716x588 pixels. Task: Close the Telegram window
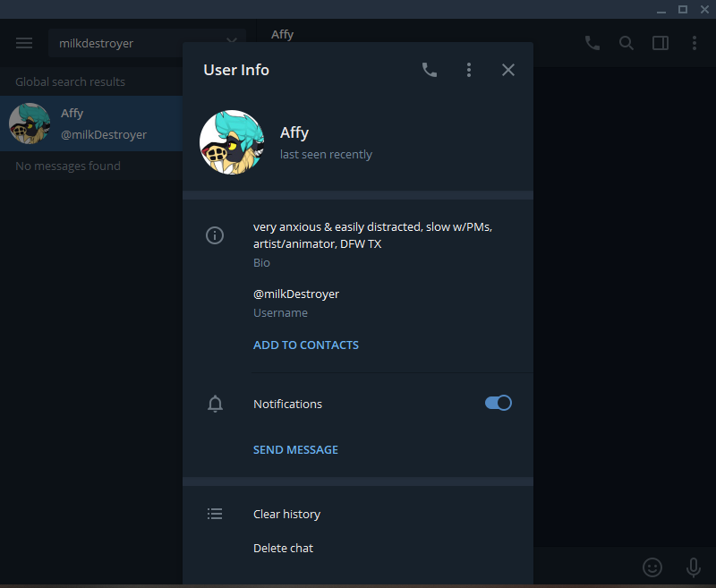704,10
